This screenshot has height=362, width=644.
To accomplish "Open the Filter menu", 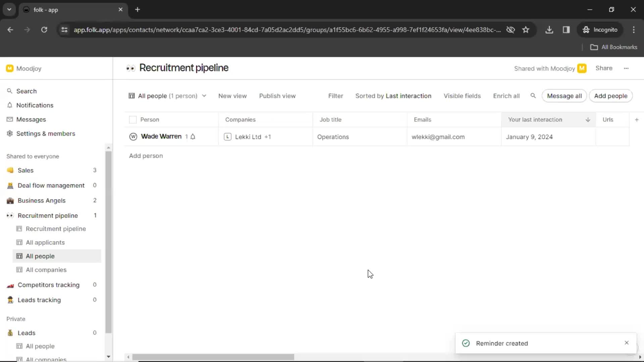I will pos(335,96).
